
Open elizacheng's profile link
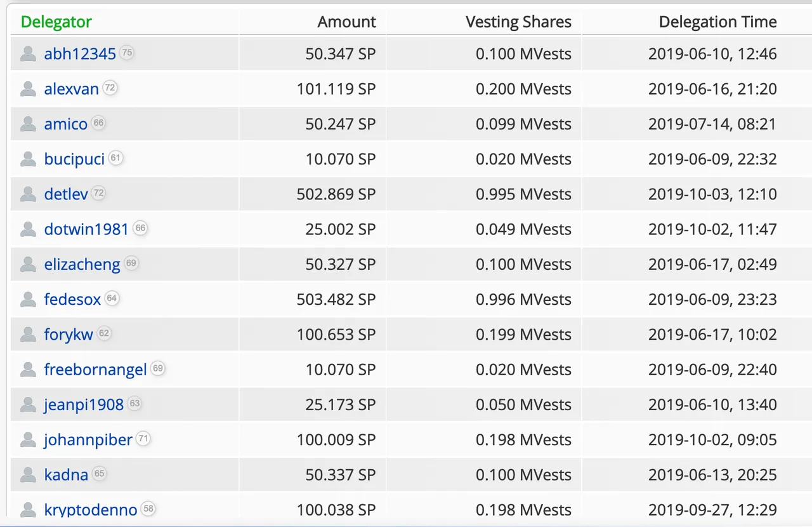(x=82, y=265)
